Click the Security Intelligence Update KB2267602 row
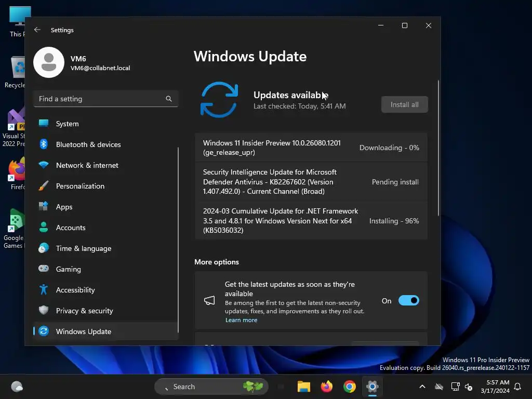This screenshot has height=399, width=532. [311, 182]
